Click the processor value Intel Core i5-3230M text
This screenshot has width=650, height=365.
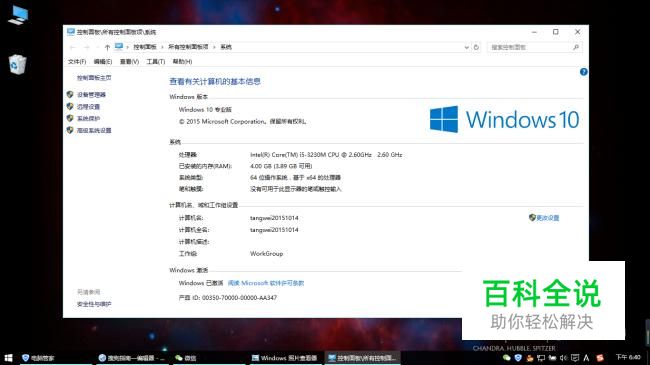click(326, 154)
